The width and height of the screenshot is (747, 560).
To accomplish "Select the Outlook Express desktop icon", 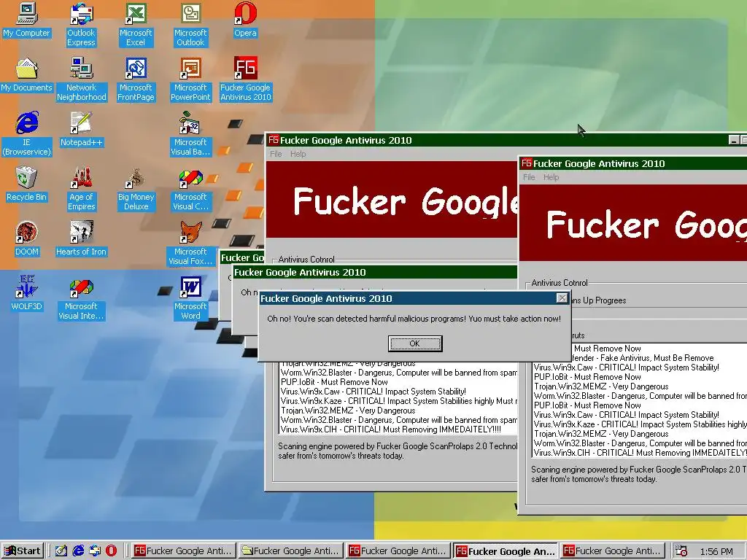I will (81, 25).
